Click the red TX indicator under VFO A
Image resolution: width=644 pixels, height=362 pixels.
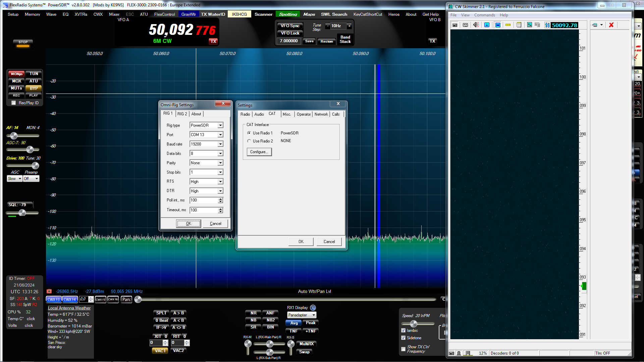coord(213,42)
